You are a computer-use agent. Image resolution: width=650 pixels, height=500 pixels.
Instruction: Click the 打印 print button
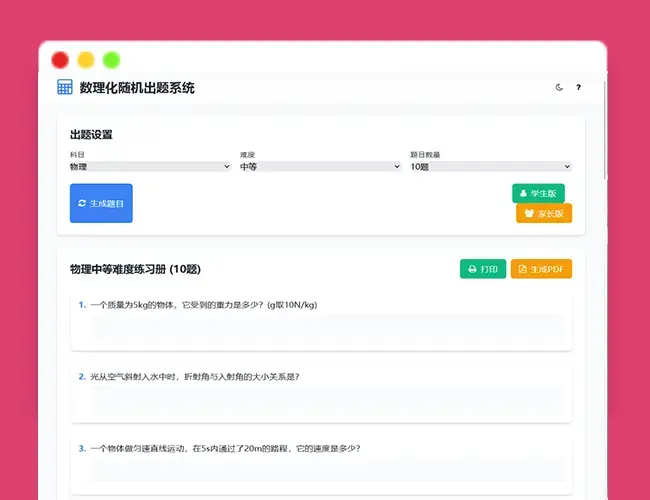click(483, 269)
